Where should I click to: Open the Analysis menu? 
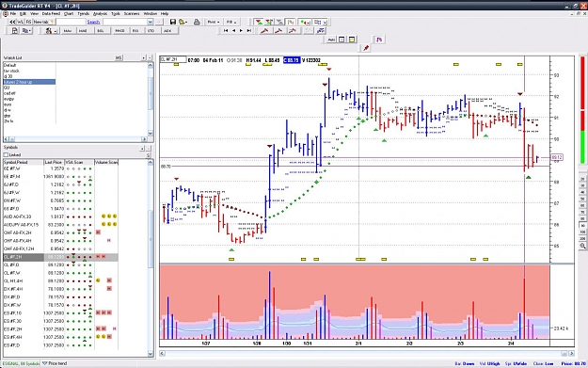click(100, 13)
